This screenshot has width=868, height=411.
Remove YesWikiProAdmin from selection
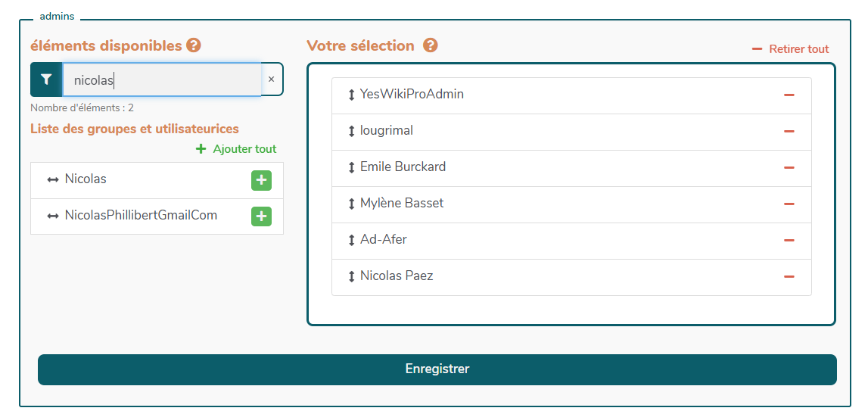(x=789, y=95)
